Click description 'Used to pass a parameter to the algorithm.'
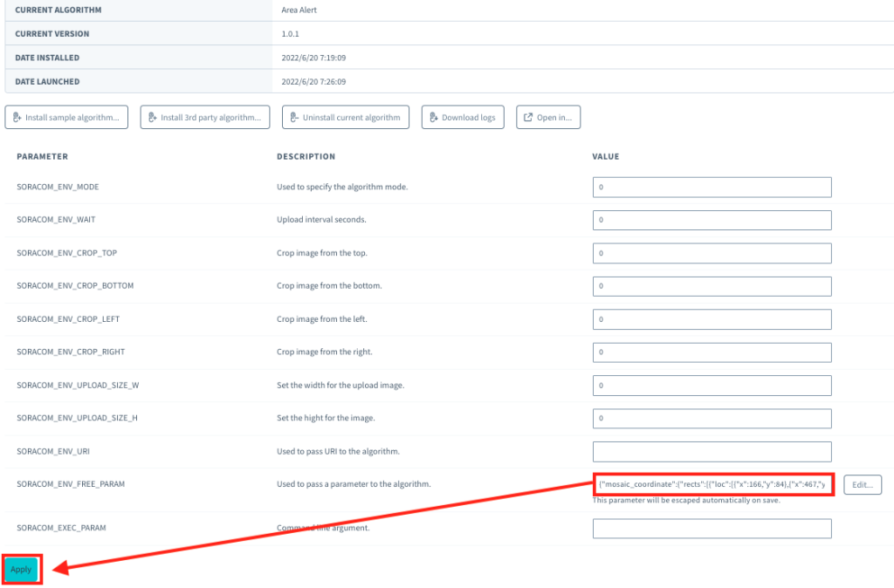894x588 pixels. (354, 483)
